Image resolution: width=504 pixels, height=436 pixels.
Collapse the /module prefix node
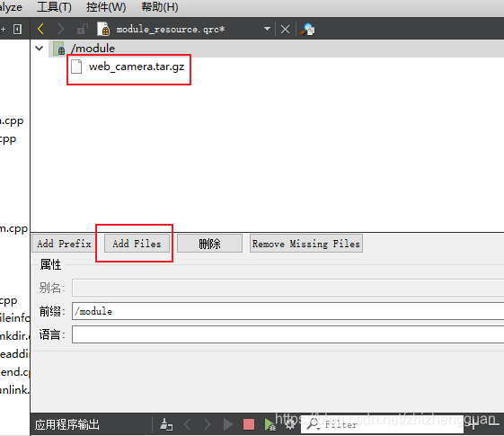[40, 49]
